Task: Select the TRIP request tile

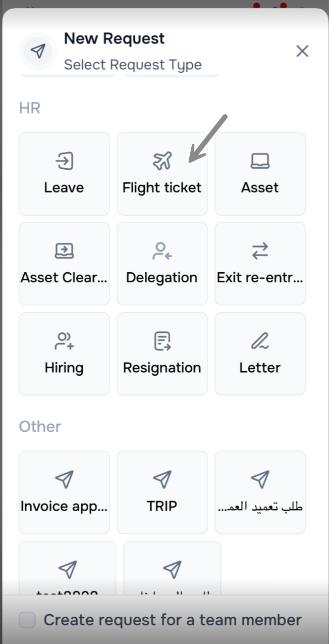Action: pos(162,492)
